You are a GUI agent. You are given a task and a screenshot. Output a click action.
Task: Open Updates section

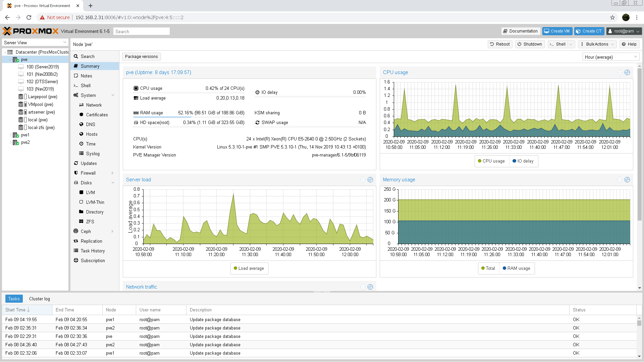(89, 163)
